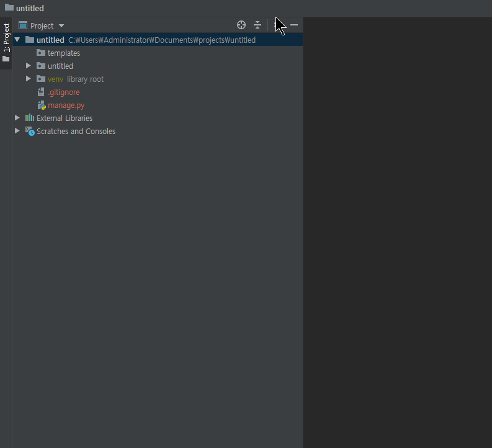Click the root untitled project folder icon
The width and height of the screenshot is (492, 448).
(30, 40)
